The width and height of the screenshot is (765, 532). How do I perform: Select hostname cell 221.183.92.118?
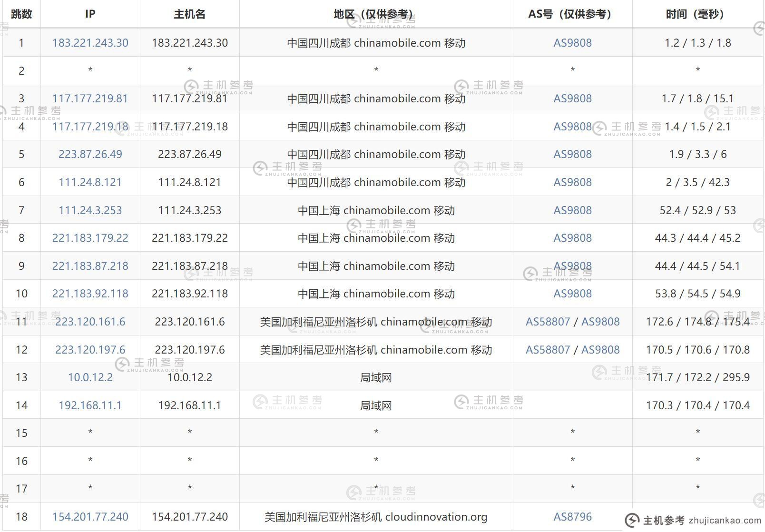(189, 294)
